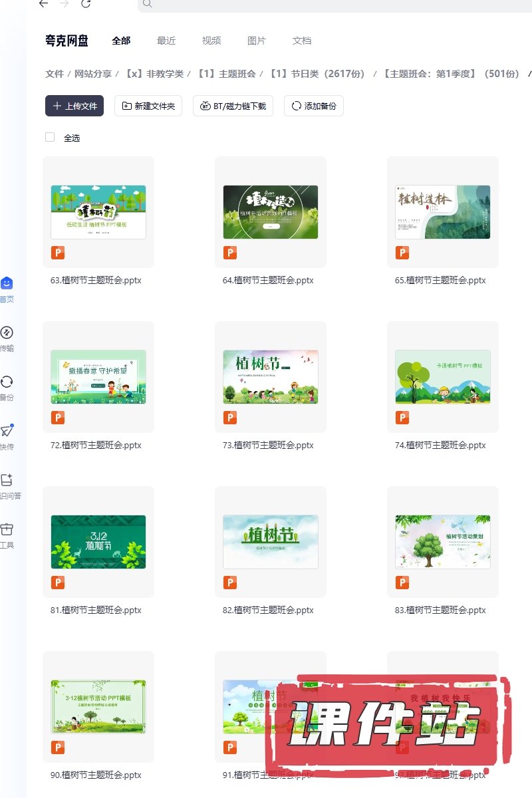The image size is (532, 798).
Task: Switch to the 视频 tab
Action: click(x=211, y=41)
